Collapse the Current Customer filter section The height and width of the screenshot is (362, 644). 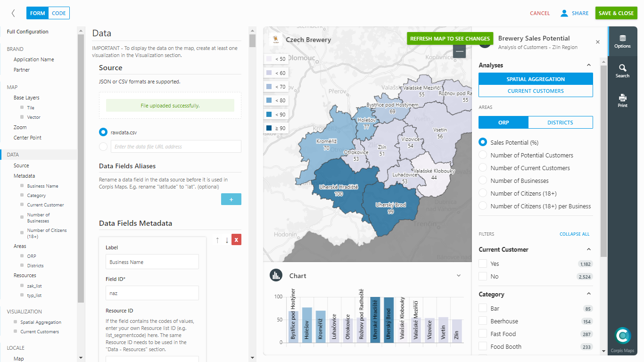point(588,249)
